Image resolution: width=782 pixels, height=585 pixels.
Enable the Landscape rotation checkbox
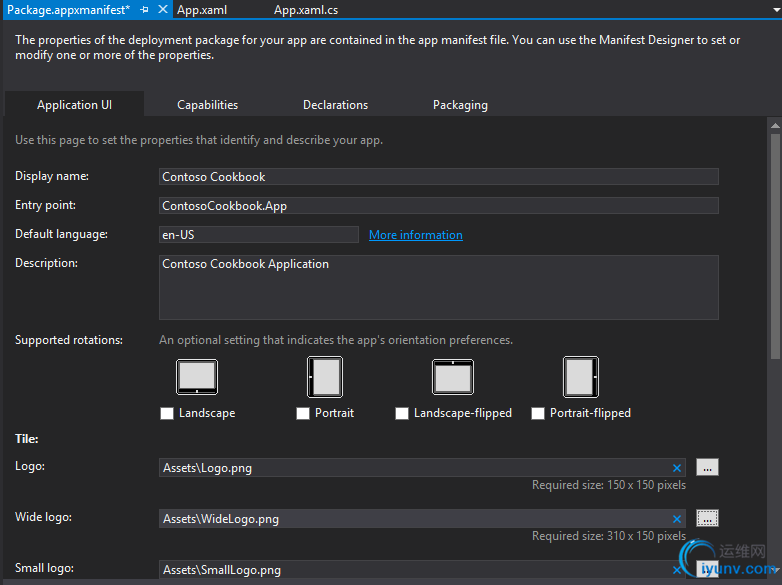(x=167, y=413)
